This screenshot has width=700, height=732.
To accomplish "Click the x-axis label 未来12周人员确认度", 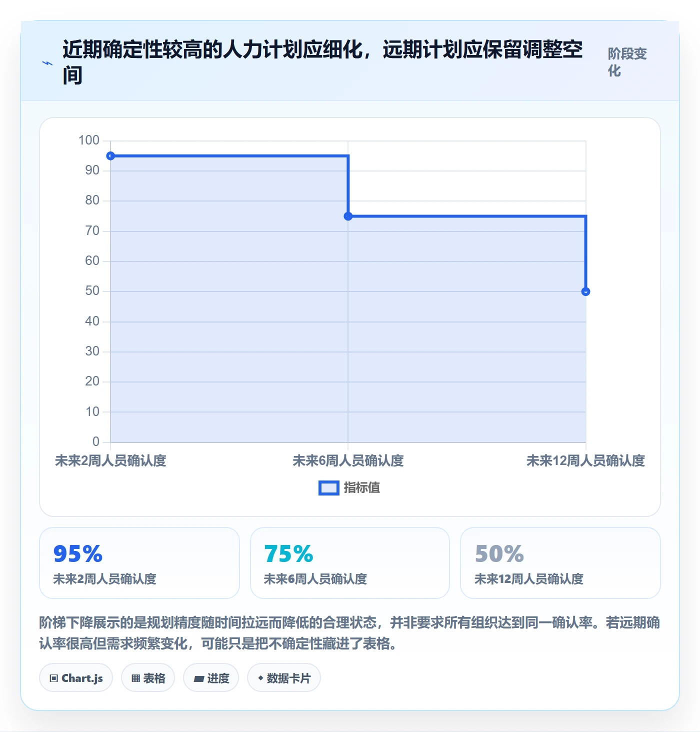I will click(585, 460).
